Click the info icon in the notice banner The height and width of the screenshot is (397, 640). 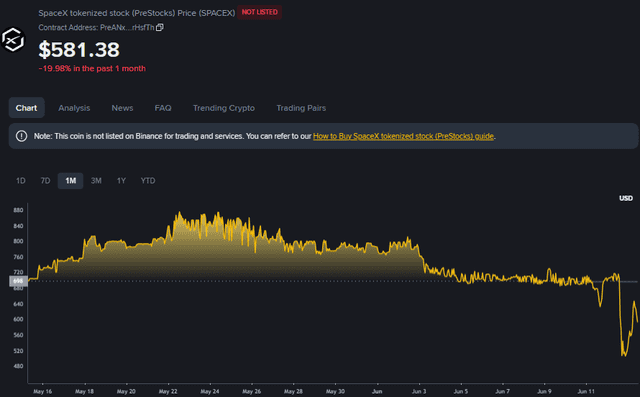pos(21,136)
